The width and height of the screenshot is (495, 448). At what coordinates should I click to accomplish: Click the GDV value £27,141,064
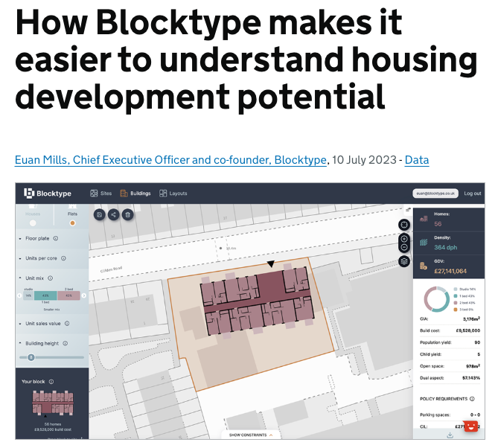tap(450, 271)
